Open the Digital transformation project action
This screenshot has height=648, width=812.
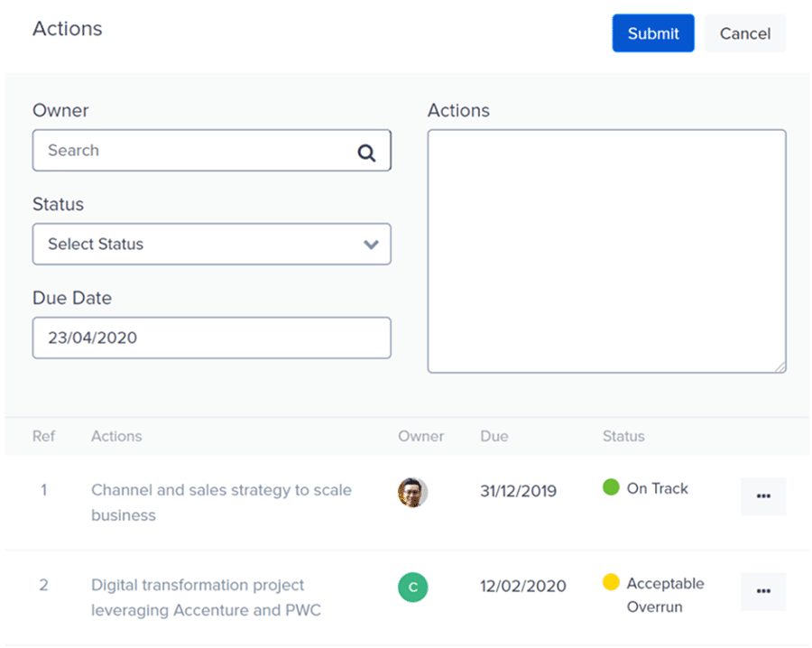coord(206,597)
